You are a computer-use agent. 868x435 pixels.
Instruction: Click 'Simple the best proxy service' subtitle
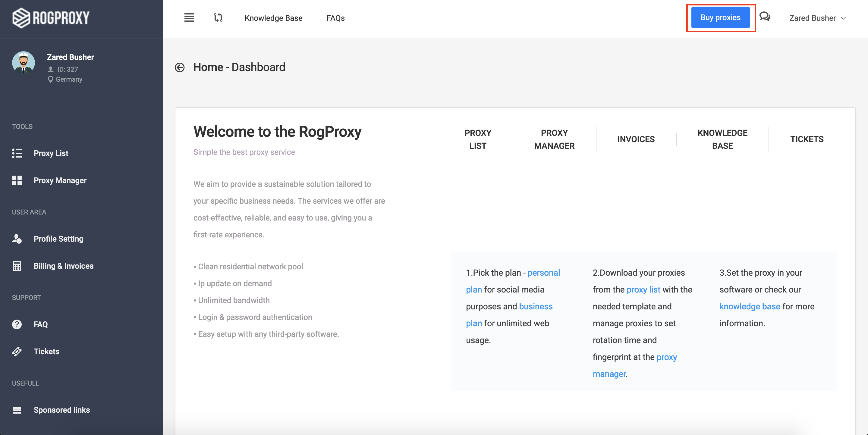coord(244,152)
